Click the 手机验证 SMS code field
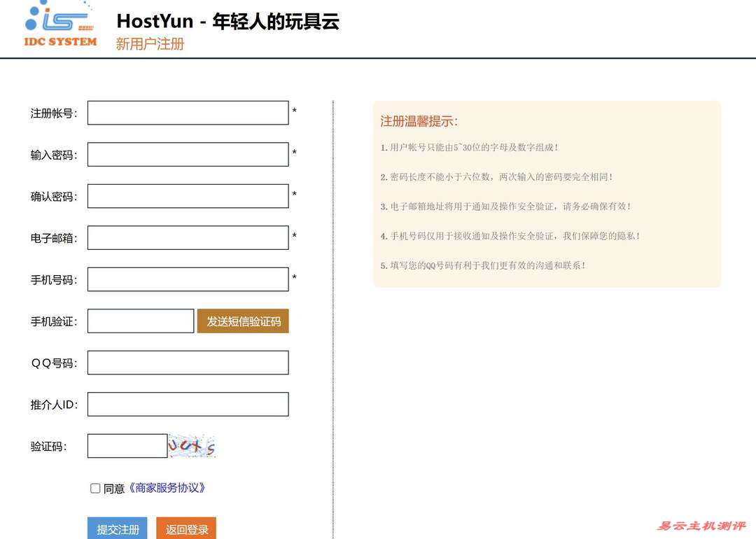This screenshot has height=539, width=756. (x=141, y=321)
